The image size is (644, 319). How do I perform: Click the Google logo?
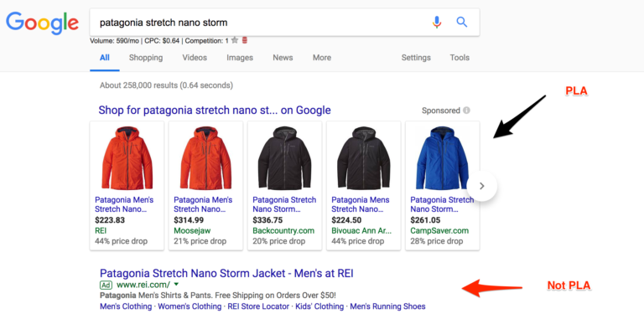tap(42, 23)
